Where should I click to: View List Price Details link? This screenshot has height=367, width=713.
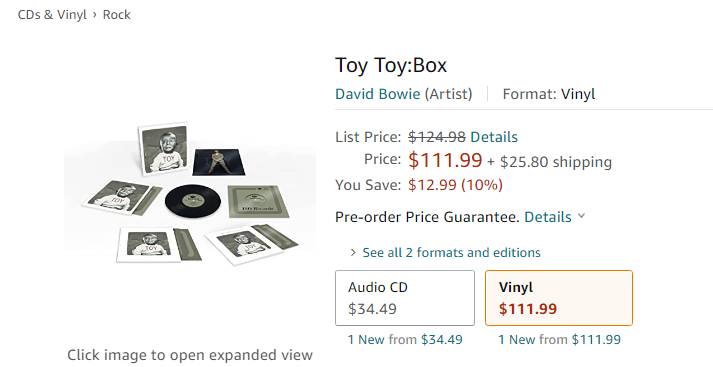(x=494, y=137)
